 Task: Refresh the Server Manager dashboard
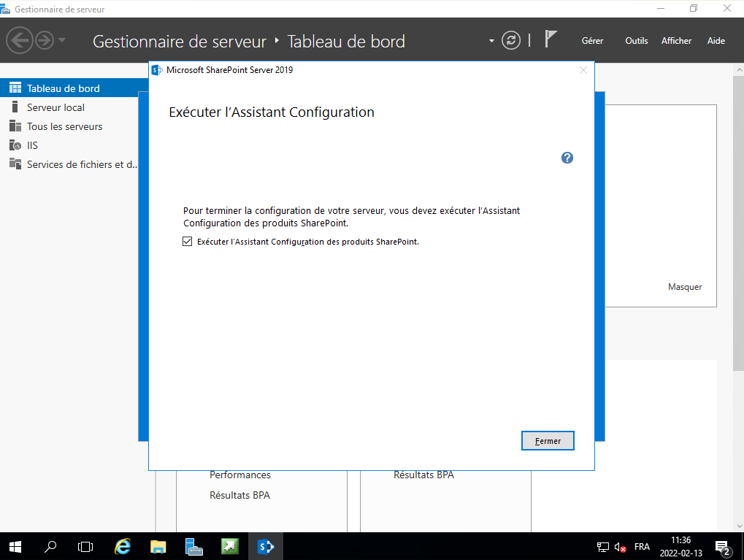[x=511, y=40]
